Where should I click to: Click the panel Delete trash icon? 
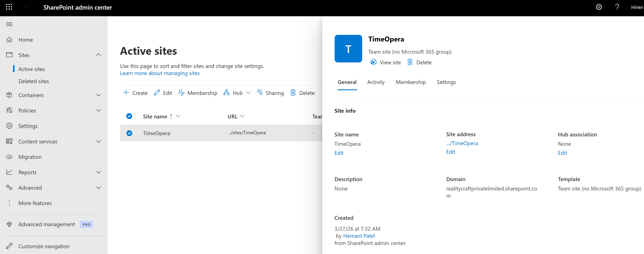pos(410,62)
